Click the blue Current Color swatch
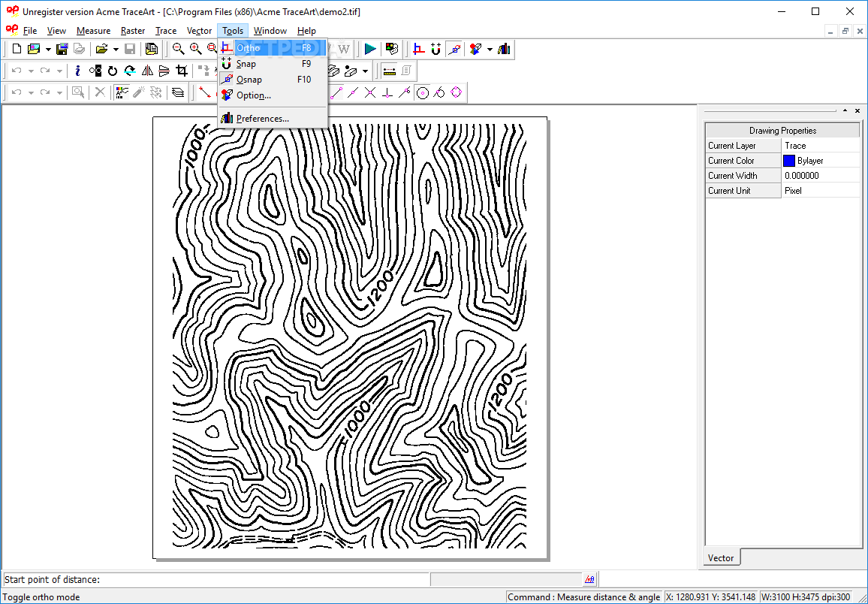868x604 pixels. tap(789, 161)
